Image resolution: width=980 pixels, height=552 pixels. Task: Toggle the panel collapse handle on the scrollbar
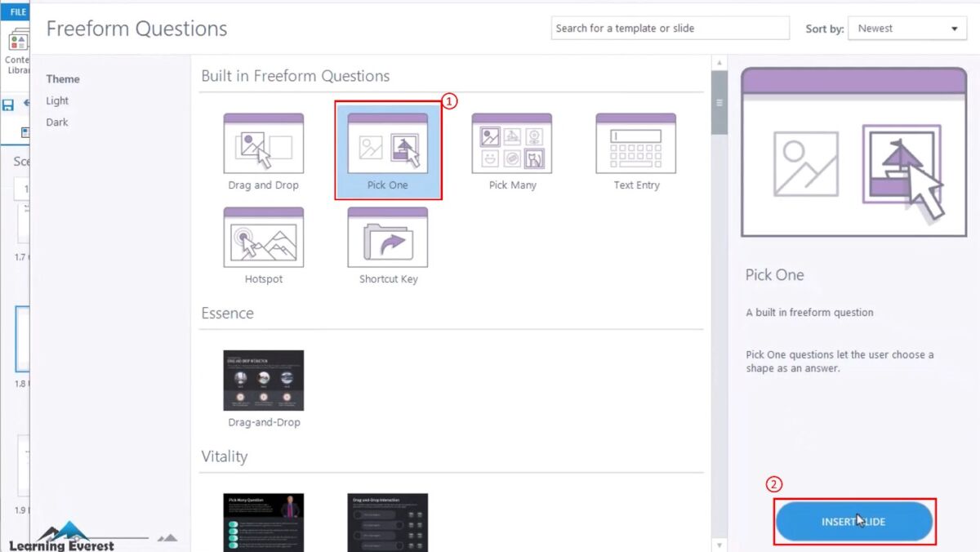tap(719, 102)
